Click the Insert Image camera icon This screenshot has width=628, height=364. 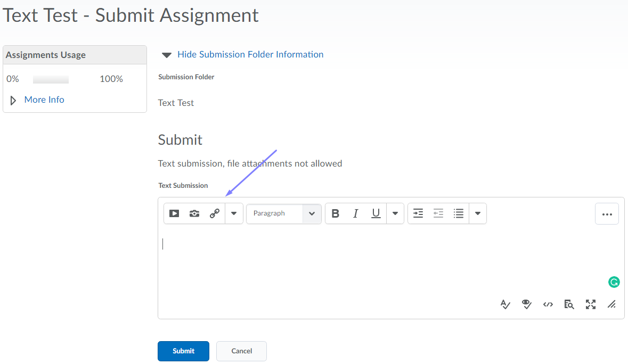[x=194, y=213]
